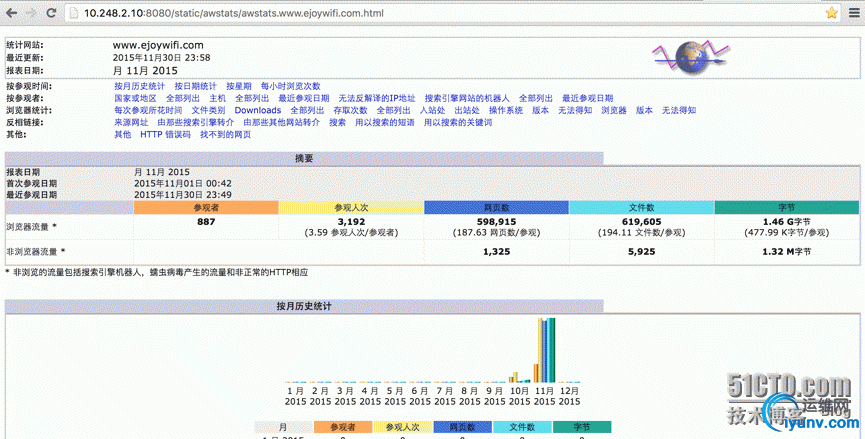Click the tall 11月 2015 chart bars
Screen dimensions: 865x439
click(x=544, y=350)
